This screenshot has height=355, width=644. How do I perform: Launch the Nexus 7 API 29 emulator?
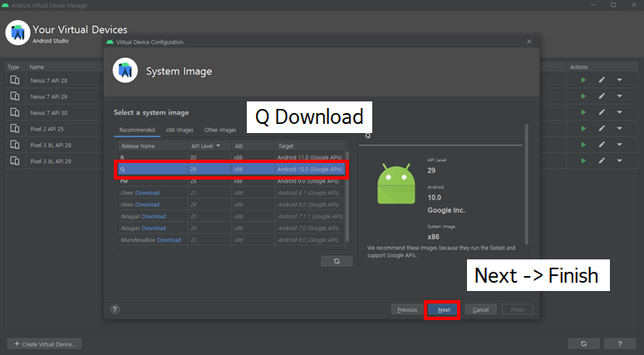point(583,96)
